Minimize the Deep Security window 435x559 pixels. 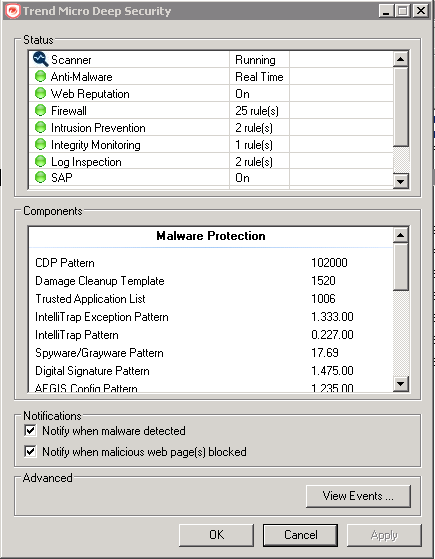point(386,11)
